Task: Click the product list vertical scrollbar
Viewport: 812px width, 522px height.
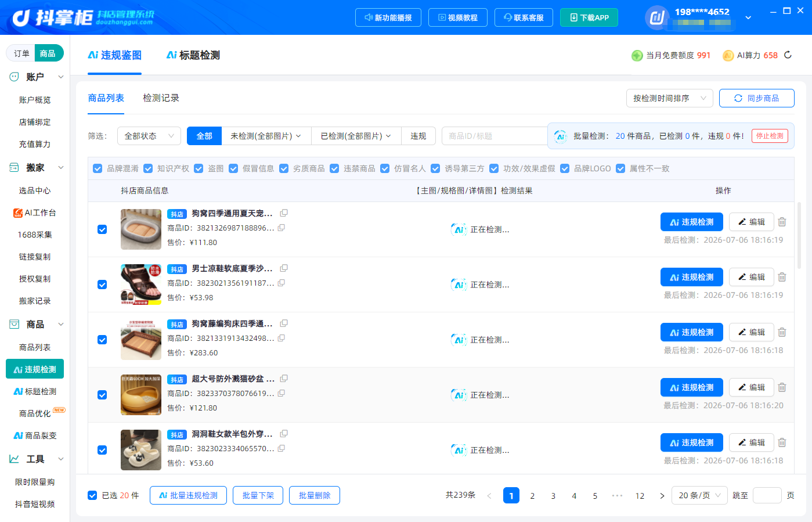Action: (x=799, y=235)
